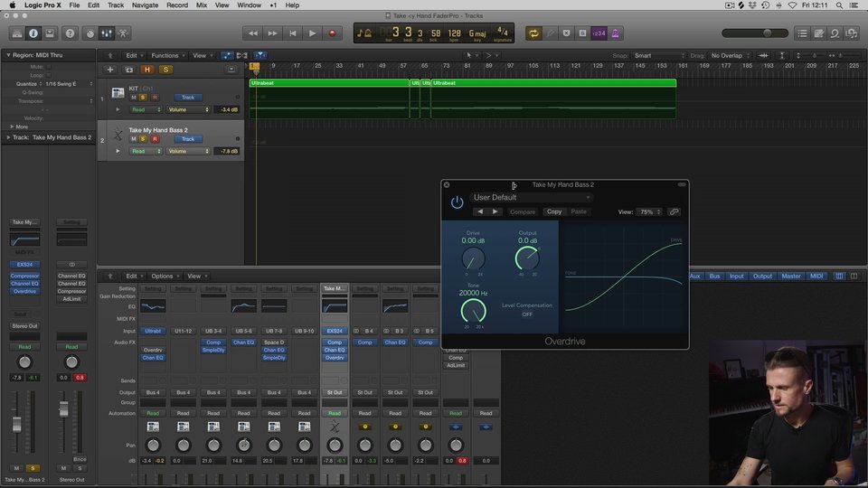The height and width of the screenshot is (488, 868).
Task: Click Overdrive Compare button
Action: [523, 211]
